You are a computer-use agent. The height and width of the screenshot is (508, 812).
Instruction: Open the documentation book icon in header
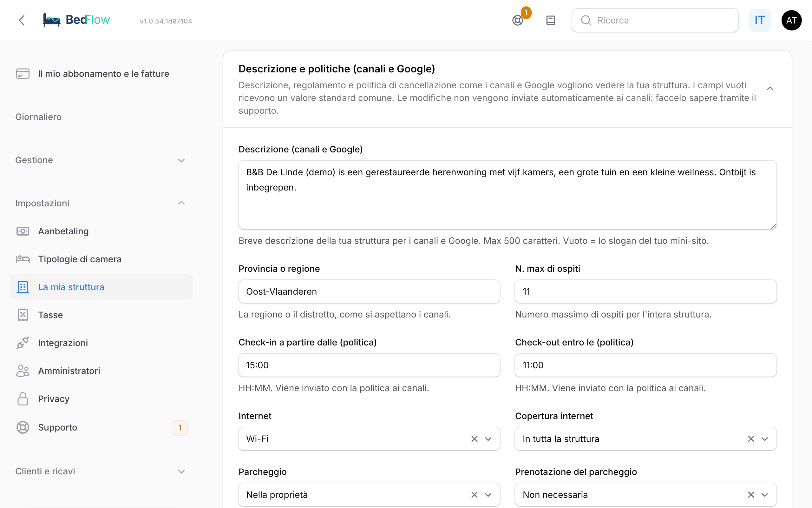tap(551, 21)
